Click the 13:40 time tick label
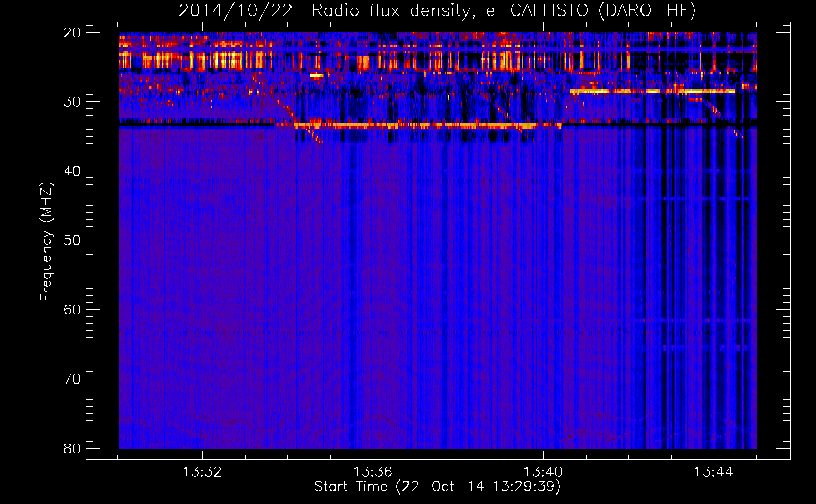816x504 pixels. (543, 472)
